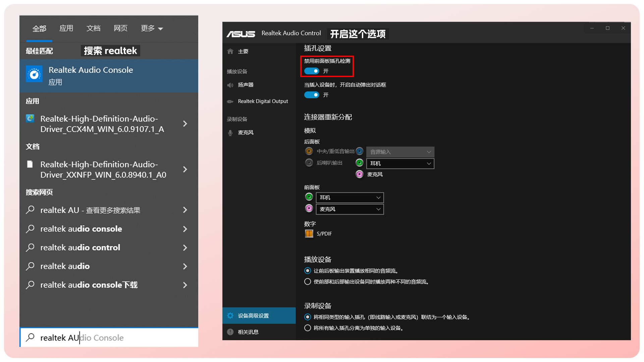
Task: Toggle the auto popup dialog switch on device insert
Action: tap(312, 95)
